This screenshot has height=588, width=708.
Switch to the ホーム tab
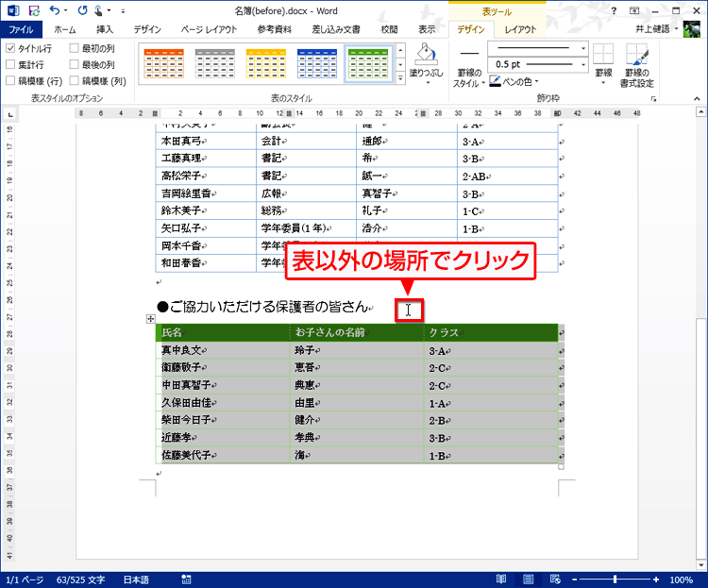point(65,29)
